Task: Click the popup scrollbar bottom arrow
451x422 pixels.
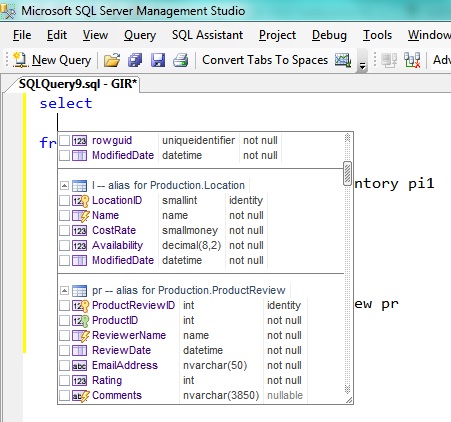Action: click(347, 389)
